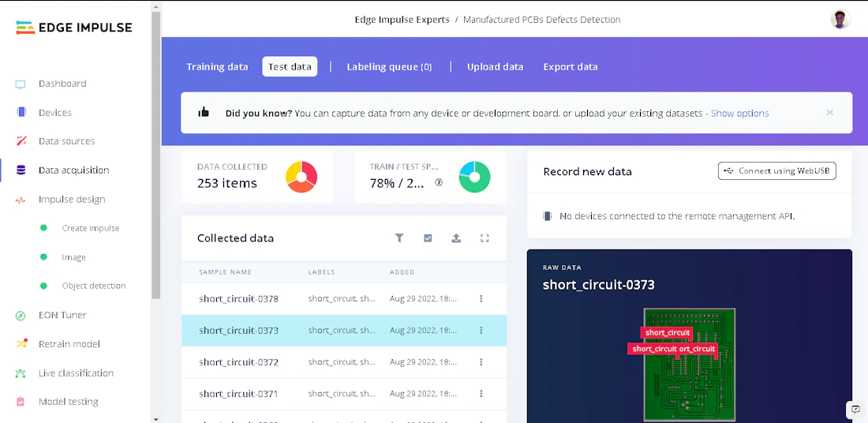Click the Data sources wand icon
The height and width of the screenshot is (423, 868).
[21, 141]
